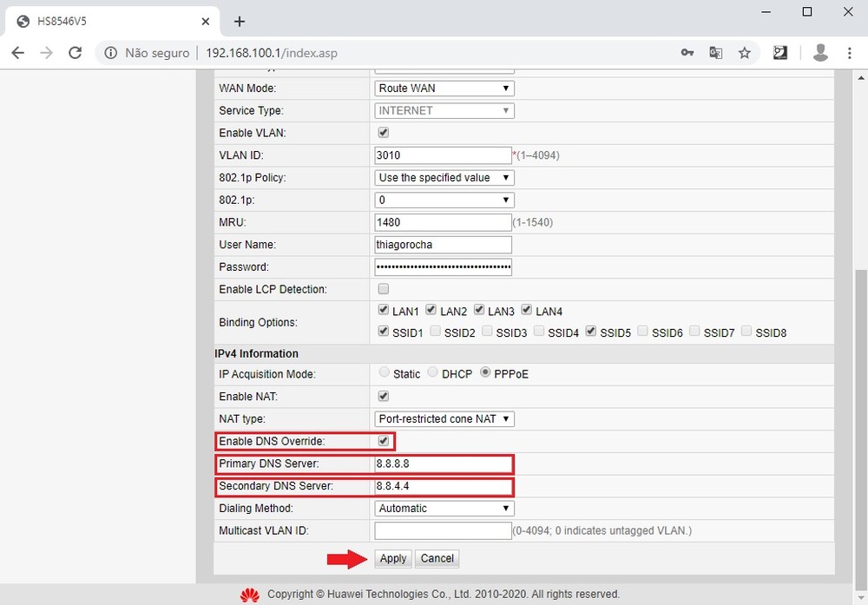The height and width of the screenshot is (605, 868).
Task: Click the scrollbar down arrow
Action: [x=861, y=598]
